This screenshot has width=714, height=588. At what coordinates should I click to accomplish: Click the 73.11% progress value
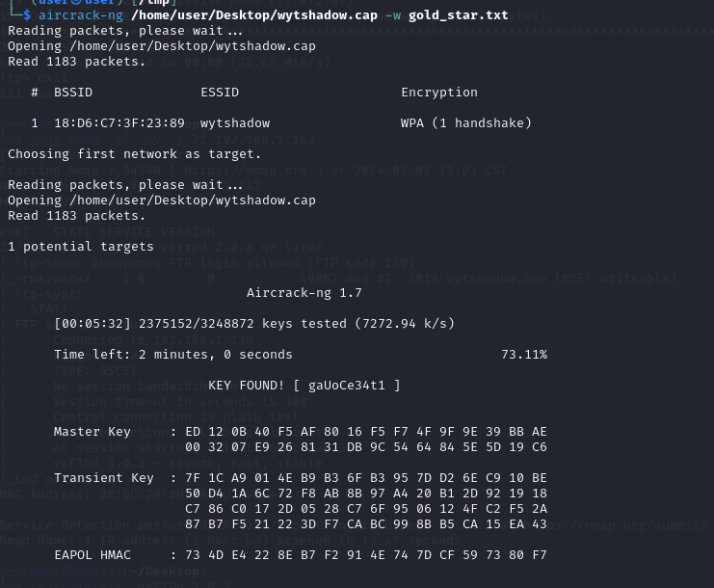[524, 355]
